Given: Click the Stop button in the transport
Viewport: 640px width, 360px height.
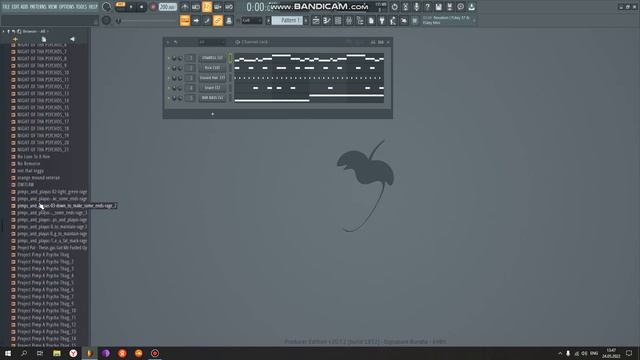Looking at the screenshot, I should pyautogui.click(x=141, y=7).
